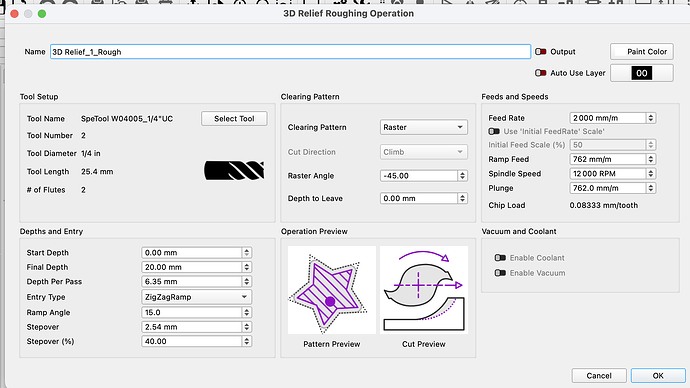Click the Select Tool button

[234, 119]
